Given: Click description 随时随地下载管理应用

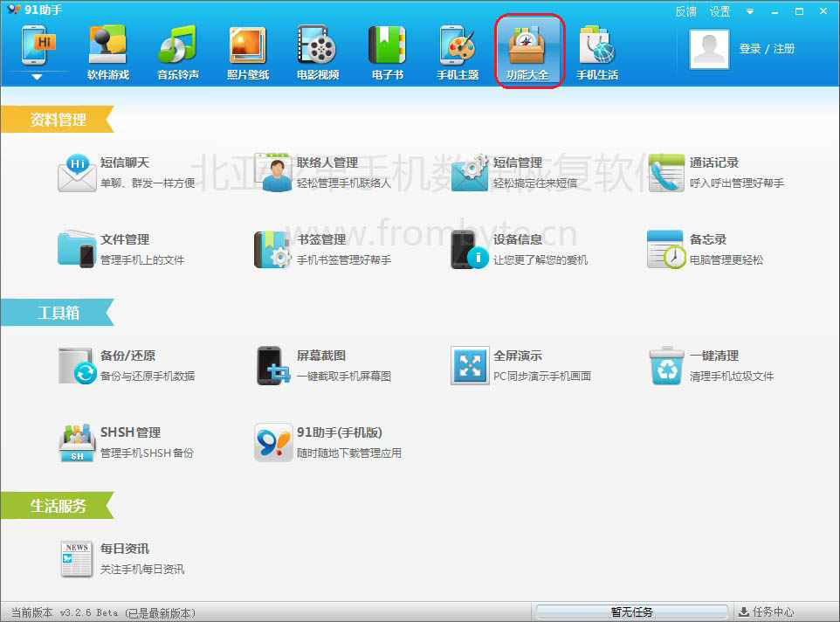Looking at the screenshot, I should click(349, 453).
